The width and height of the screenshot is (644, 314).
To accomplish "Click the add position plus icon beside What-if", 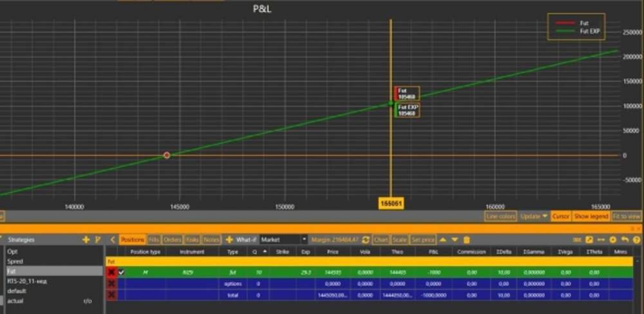I will click(x=229, y=239).
